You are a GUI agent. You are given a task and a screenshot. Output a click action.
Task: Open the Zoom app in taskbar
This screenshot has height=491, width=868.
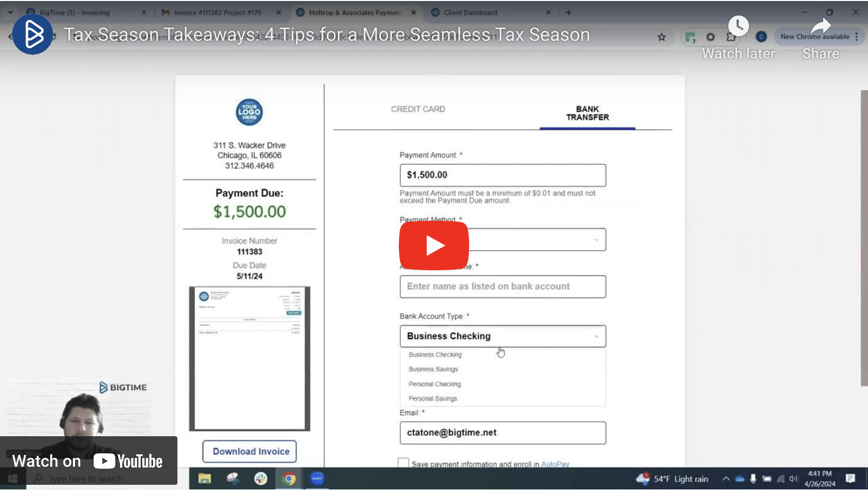(317, 479)
